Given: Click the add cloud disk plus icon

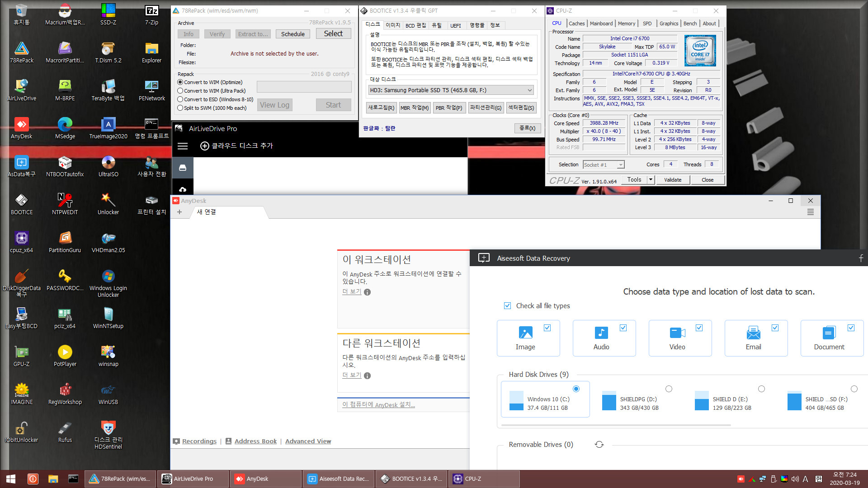Looking at the screenshot, I should tap(204, 146).
